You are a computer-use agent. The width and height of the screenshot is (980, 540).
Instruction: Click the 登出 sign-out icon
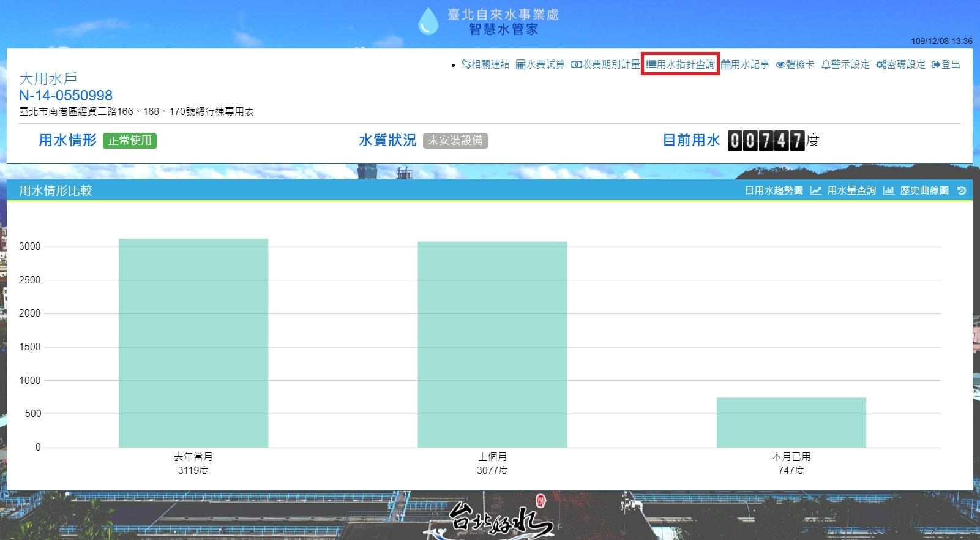click(936, 64)
